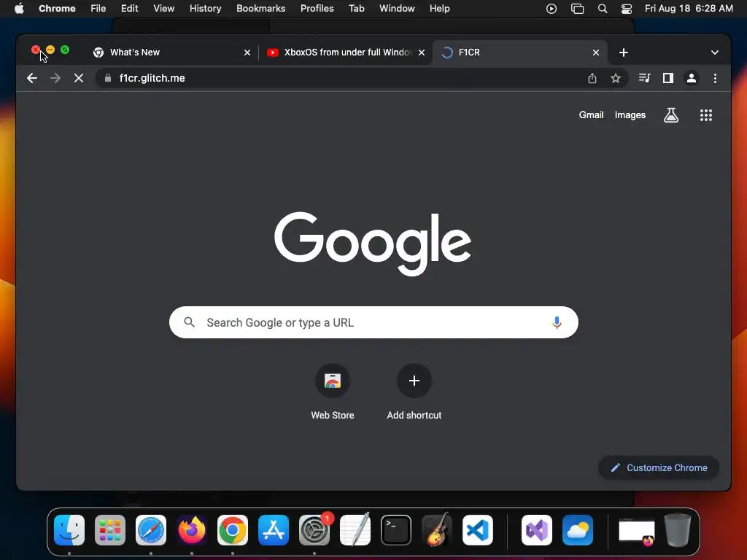Click the magnifier icon in the search box
The width and height of the screenshot is (747, 560).
click(x=189, y=322)
